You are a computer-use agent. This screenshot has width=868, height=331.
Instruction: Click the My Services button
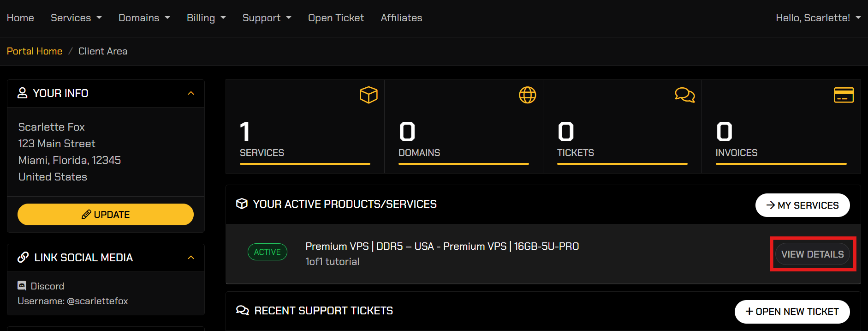(x=803, y=205)
